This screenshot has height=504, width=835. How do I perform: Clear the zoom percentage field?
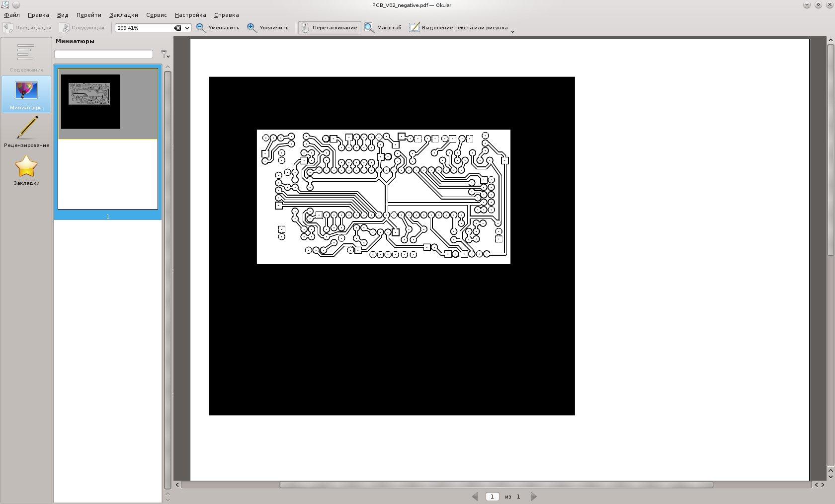(x=177, y=28)
